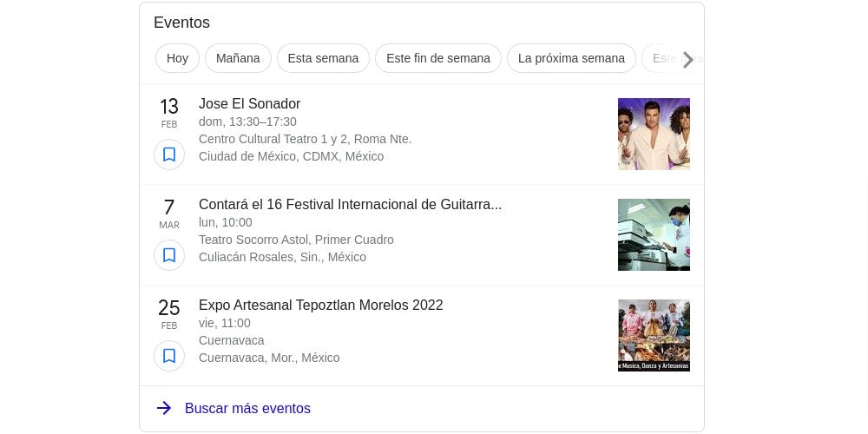868x434 pixels.
Task: Open Contará el 16 Festival Internacional event
Action: [x=350, y=205]
